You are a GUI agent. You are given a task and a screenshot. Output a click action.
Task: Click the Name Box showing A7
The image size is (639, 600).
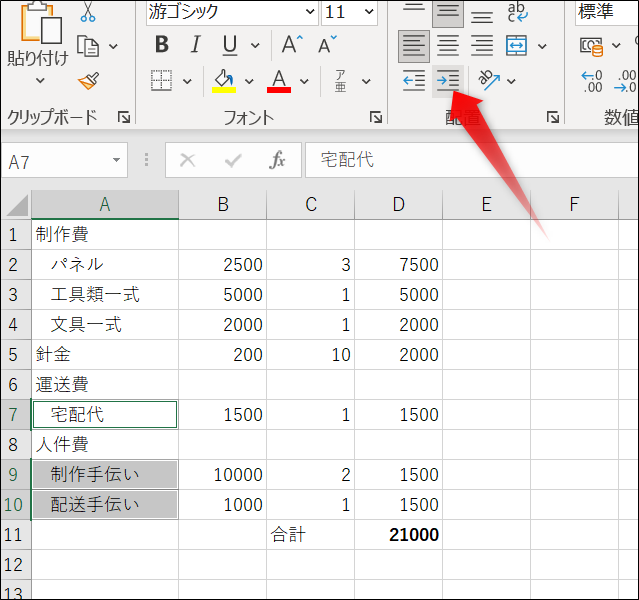pos(57,160)
